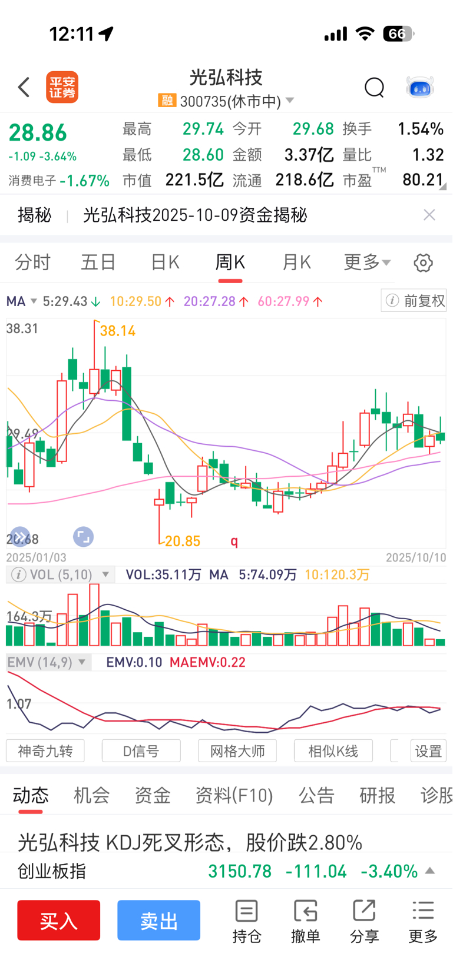Screen dimensions: 453x980
Task: Open the 研报 tab
Action: pos(378,796)
